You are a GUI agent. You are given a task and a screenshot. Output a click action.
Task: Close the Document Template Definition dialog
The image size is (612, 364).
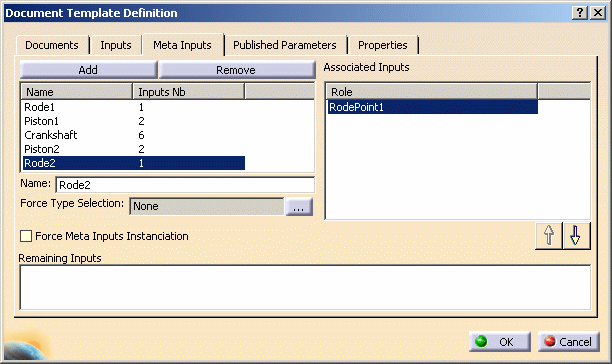(598, 13)
